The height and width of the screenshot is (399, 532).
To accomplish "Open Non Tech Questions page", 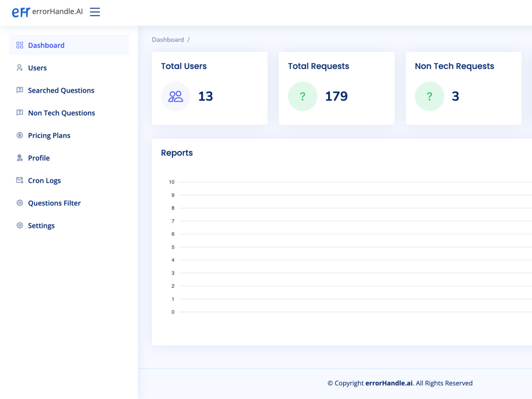I will click(69, 113).
